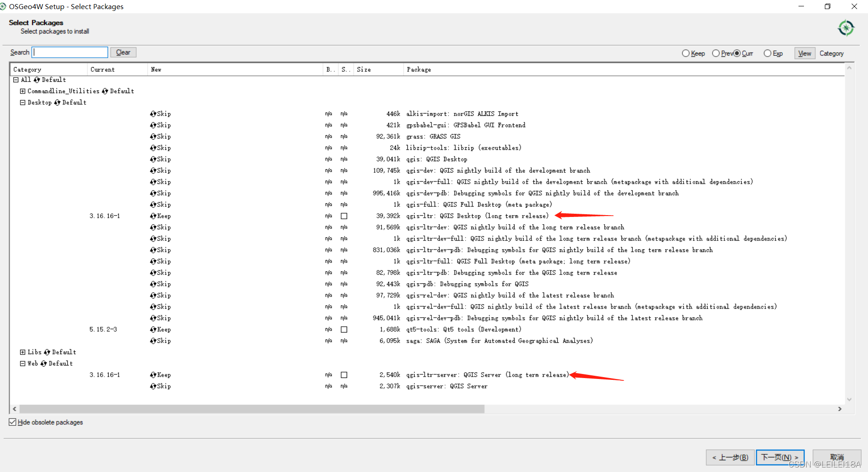Cycle action icon for qgis-dev-full package

point(153,182)
